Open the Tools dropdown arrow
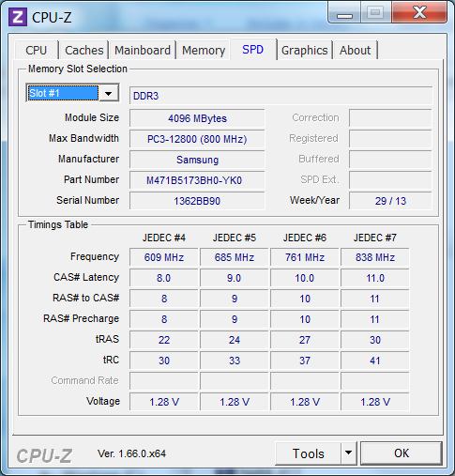 tap(348, 453)
